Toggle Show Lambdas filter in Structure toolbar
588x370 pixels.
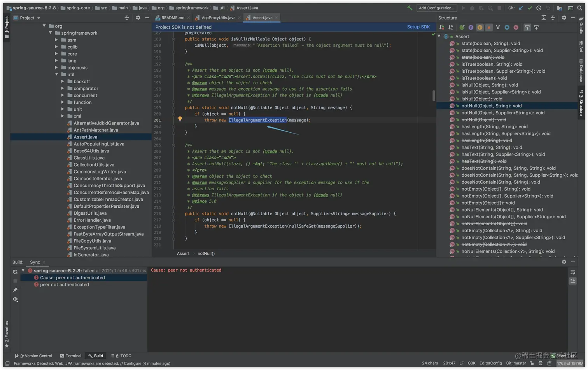coord(516,27)
